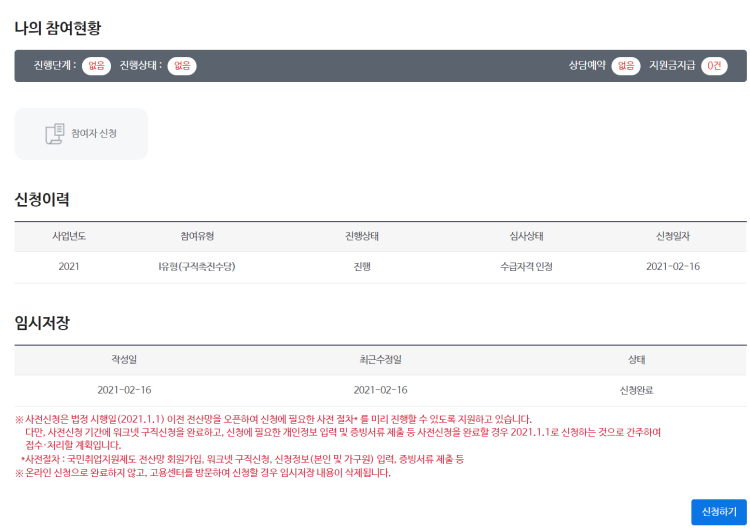Click the 참여자 신청 label text
The image size is (750, 532).
click(94, 133)
